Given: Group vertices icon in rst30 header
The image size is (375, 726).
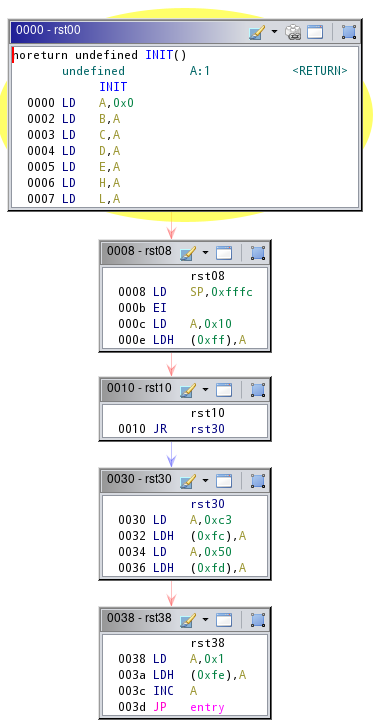Looking at the screenshot, I should pyautogui.click(x=258, y=481).
